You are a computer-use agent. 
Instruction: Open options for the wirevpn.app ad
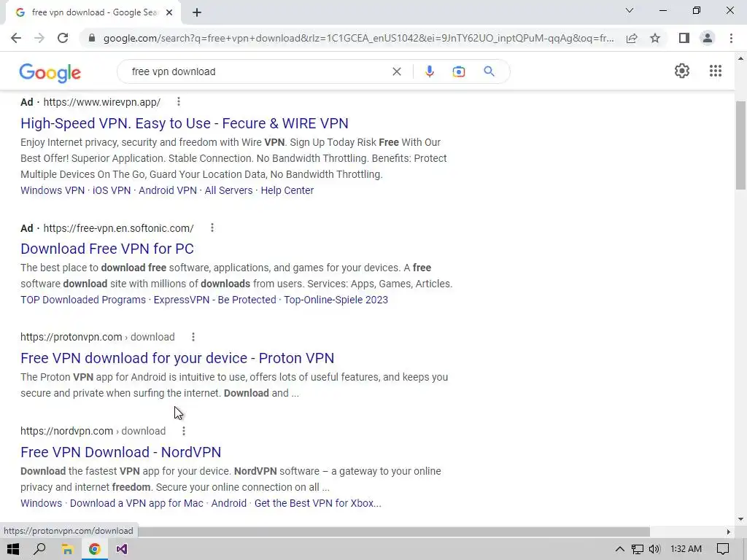click(x=178, y=101)
